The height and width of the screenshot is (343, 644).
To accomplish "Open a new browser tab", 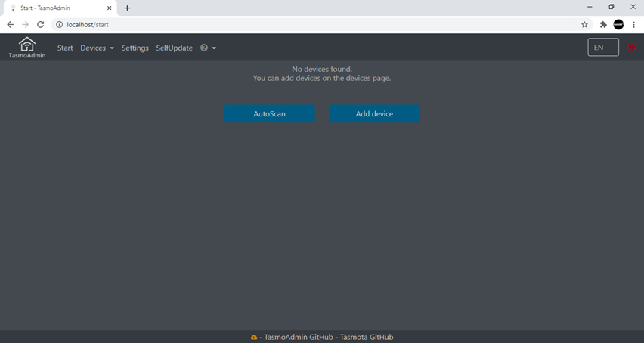I will (x=127, y=8).
